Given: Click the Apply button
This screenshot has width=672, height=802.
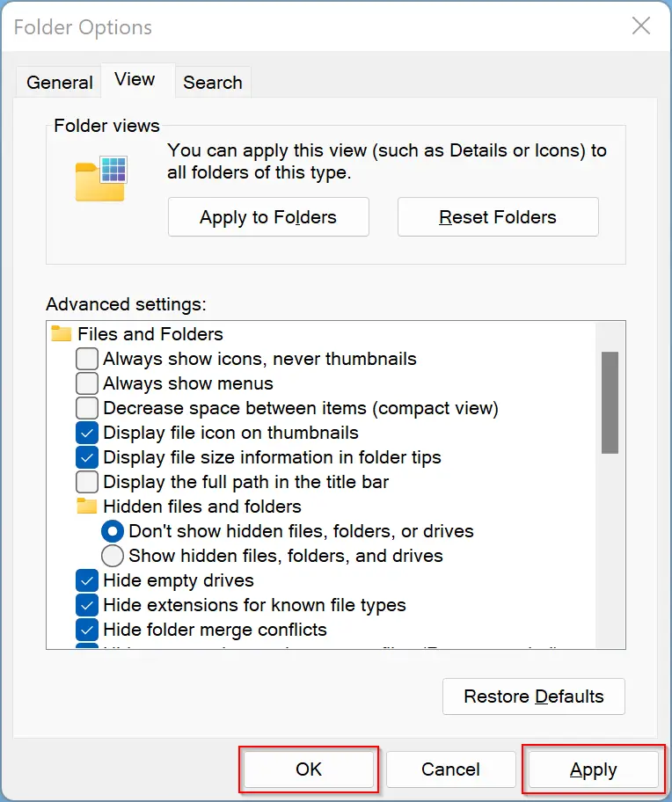Looking at the screenshot, I should point(593,769).
